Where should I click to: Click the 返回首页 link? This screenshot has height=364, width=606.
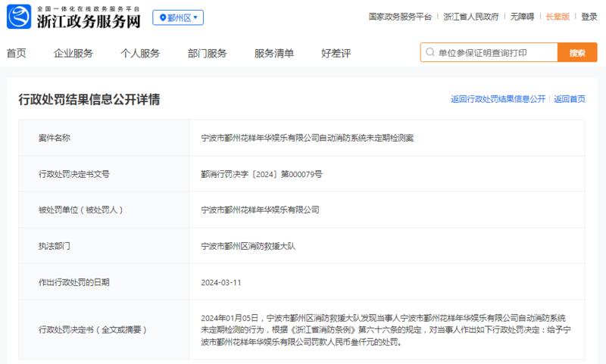(570, 99)
